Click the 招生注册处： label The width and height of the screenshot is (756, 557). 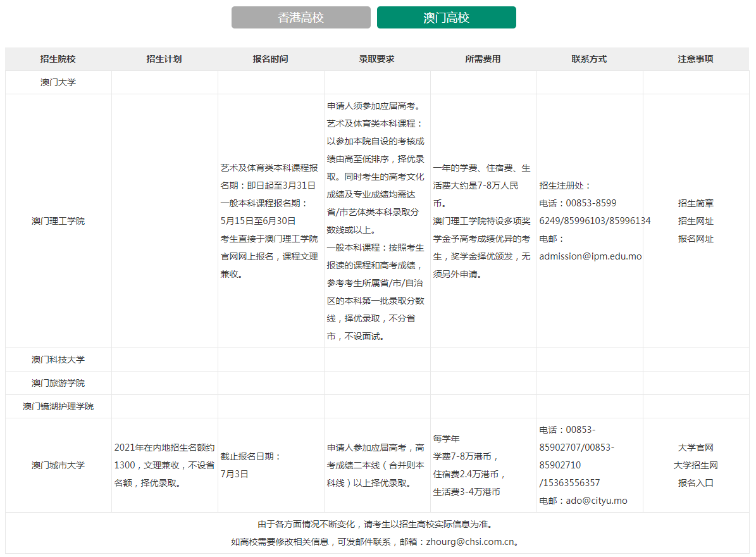tap(565, 185)
